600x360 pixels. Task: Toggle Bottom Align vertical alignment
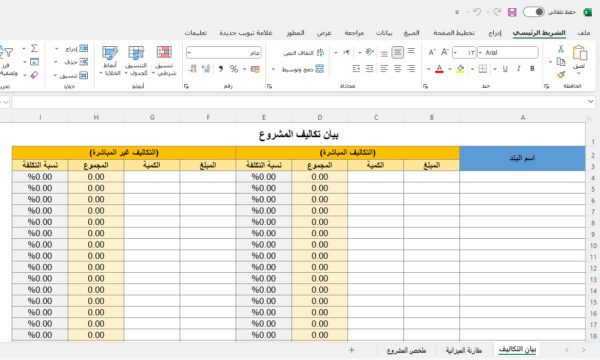pyautogui.click(x=384, y=53)
